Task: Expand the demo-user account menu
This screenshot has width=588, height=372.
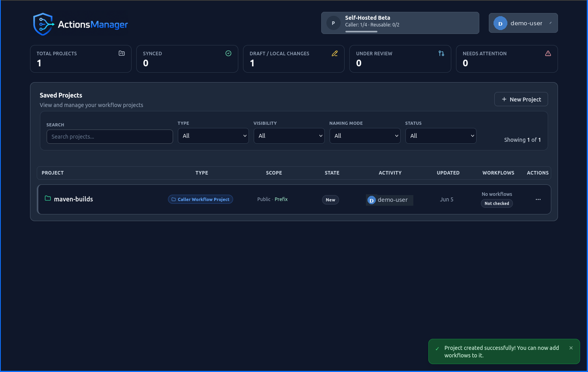Action: click(x=523, y=23)
